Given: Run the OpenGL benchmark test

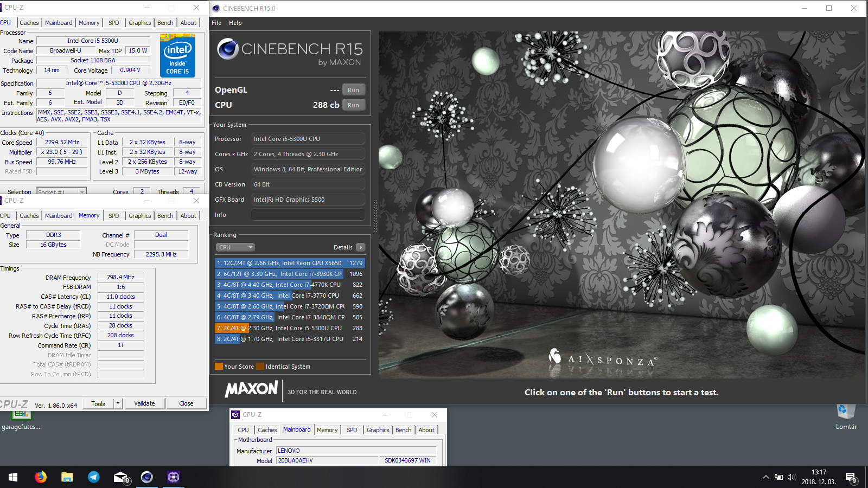Looking at the screenshot, I should point(353,90).
